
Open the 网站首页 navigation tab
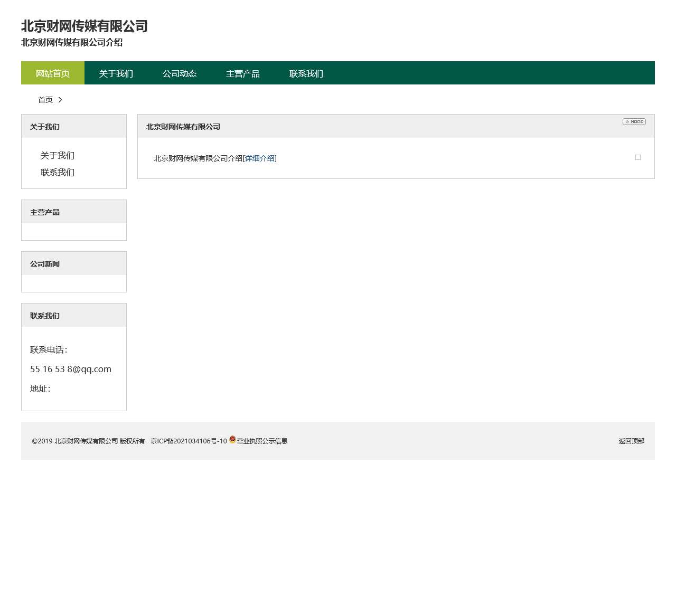tap(53, 73)
